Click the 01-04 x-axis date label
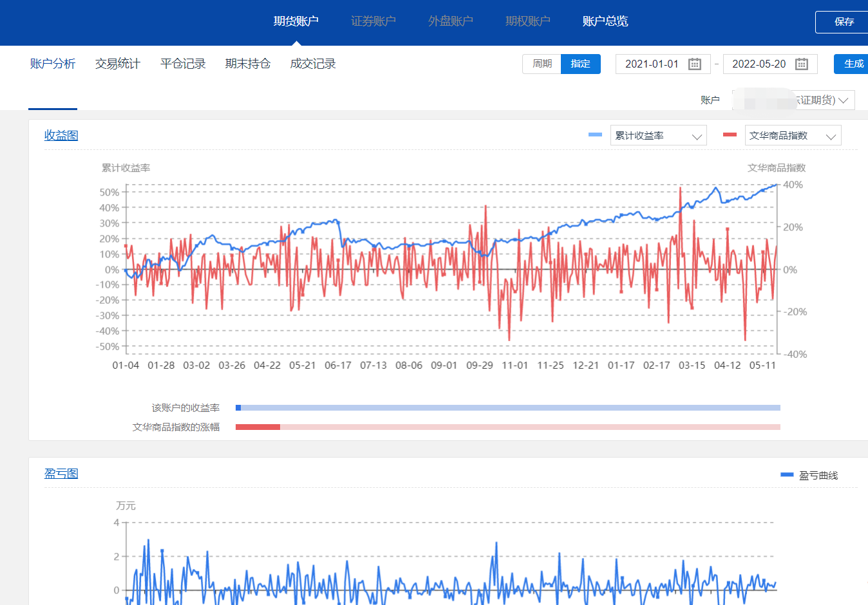 126,365
